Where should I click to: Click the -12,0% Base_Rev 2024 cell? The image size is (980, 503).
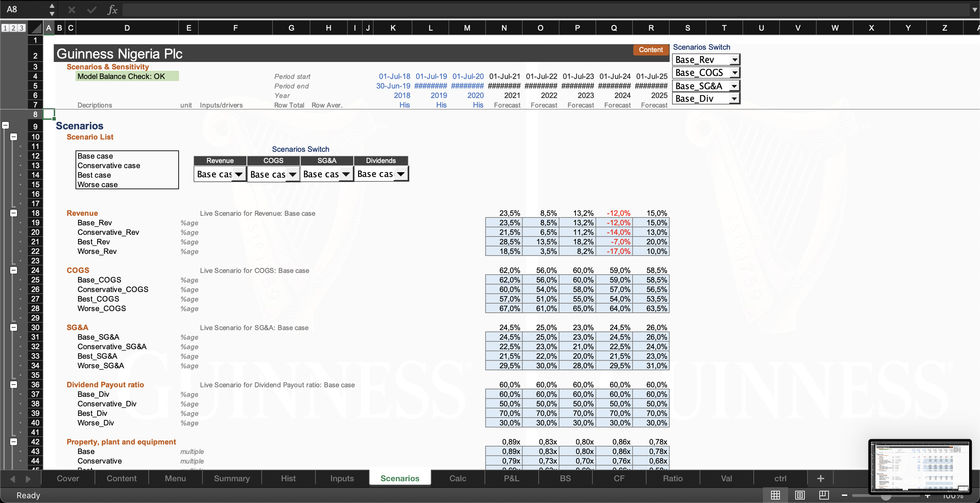(x=614, y=223)
